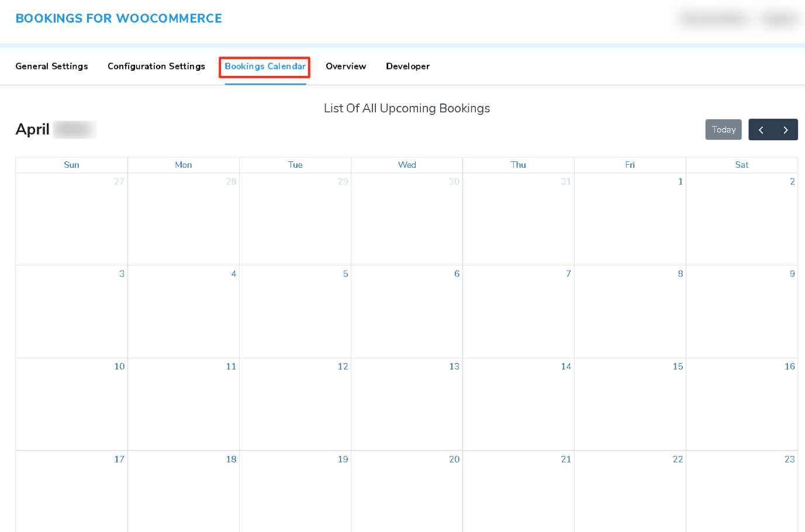Switch to the Overview tab
Screen dimensions: 805x532
pos(346,66)
